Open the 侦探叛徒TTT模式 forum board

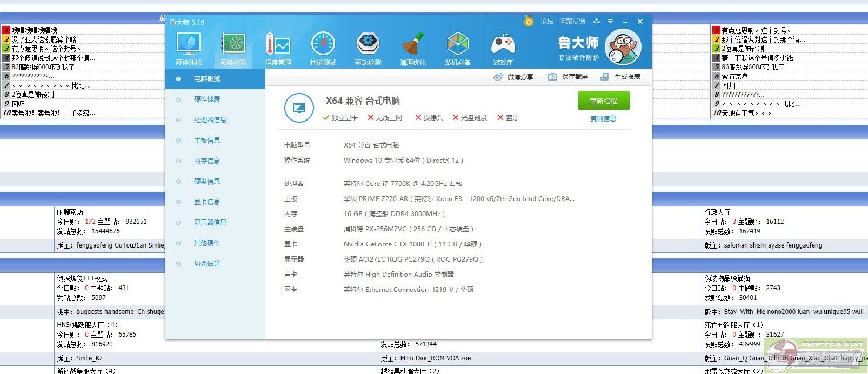click(82, 278)
